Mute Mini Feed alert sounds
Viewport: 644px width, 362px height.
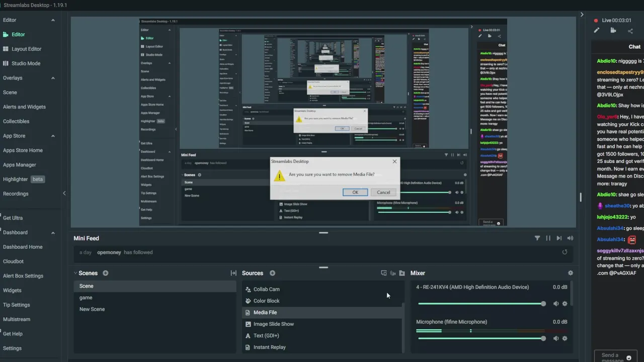tap(570, 238)
